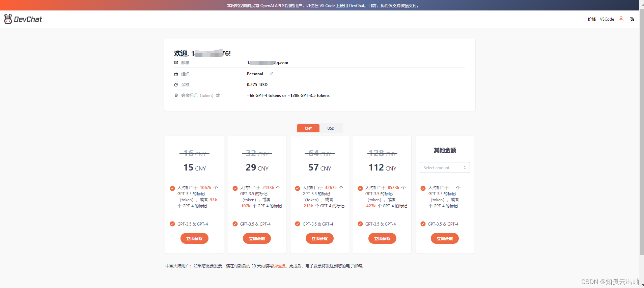Click the 15 CNY price
The height and width of the screenshot is (288, 644).
click(195, 167)
